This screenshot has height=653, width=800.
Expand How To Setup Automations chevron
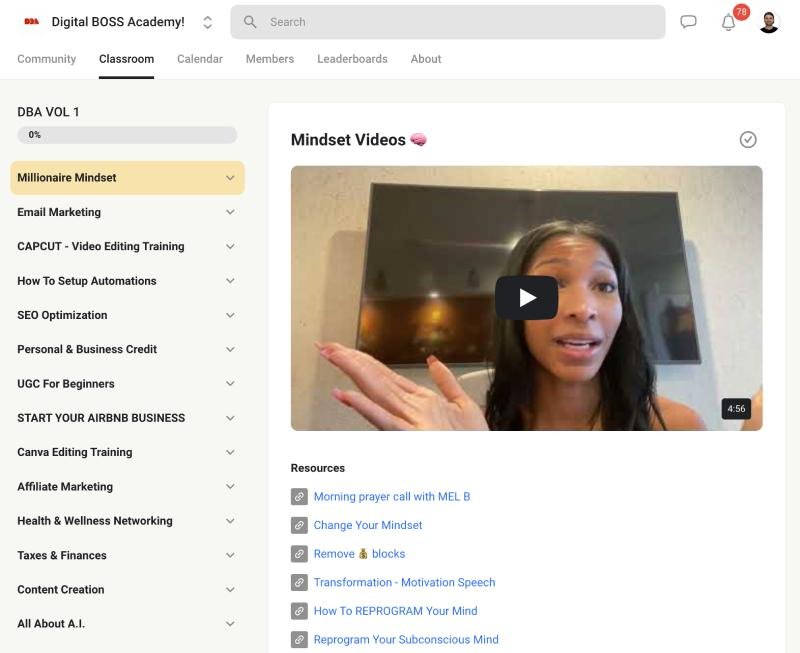tap(230, 281)
